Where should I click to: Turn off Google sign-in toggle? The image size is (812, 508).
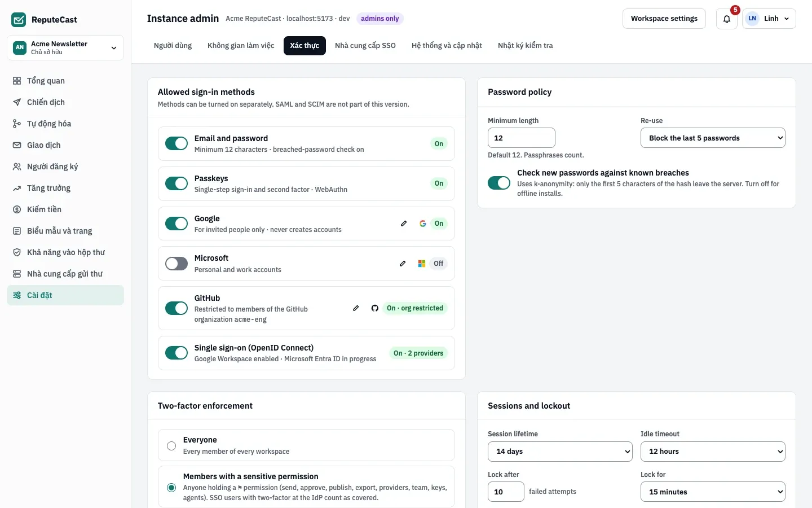pyautogui.click(x=176, y=224)
